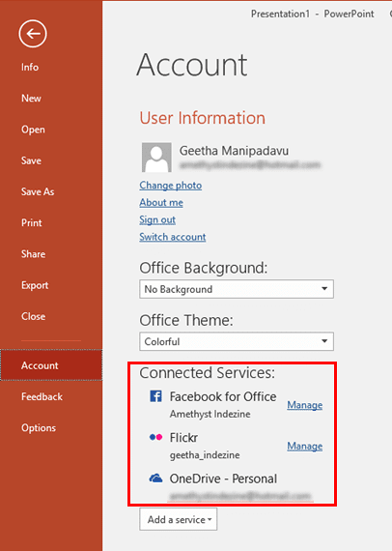The height and width of the screenshot is (551, 392).
Task: Click the Presentation1 - PowerPoint title
Action: point(312,14)
